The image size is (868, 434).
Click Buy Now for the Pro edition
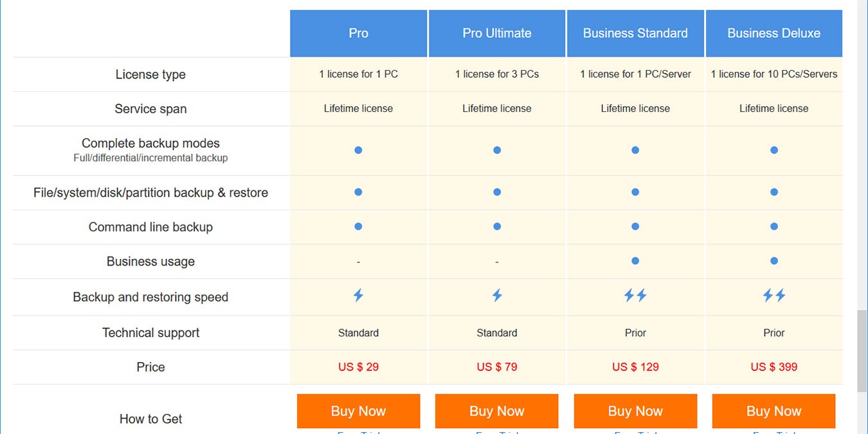(358, 411)
